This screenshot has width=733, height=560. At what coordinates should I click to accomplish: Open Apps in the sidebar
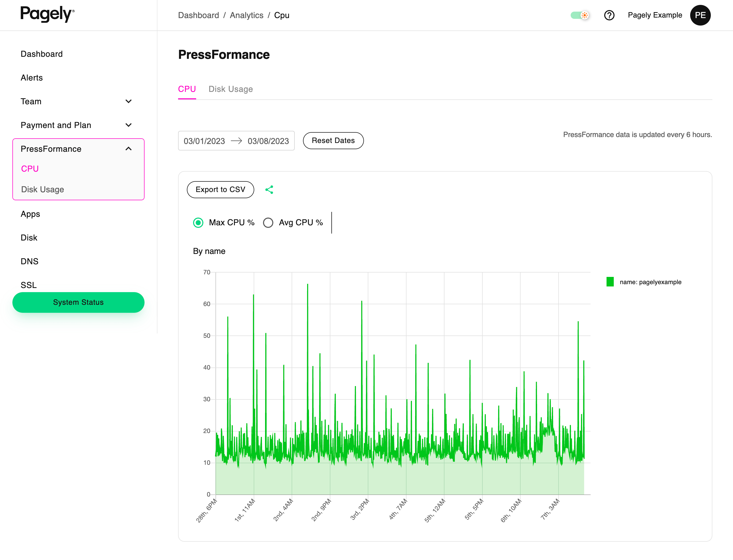point(30,214)
